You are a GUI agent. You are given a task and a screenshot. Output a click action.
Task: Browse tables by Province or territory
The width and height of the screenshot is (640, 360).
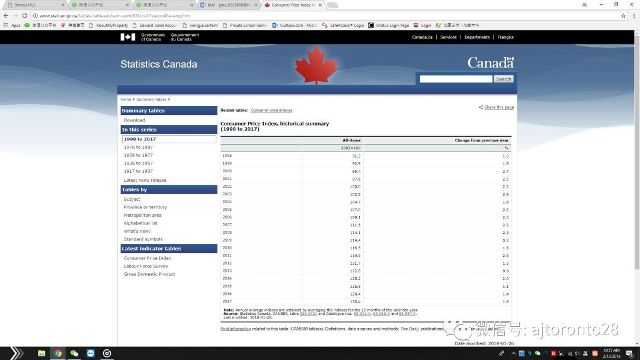coord(145,207)
